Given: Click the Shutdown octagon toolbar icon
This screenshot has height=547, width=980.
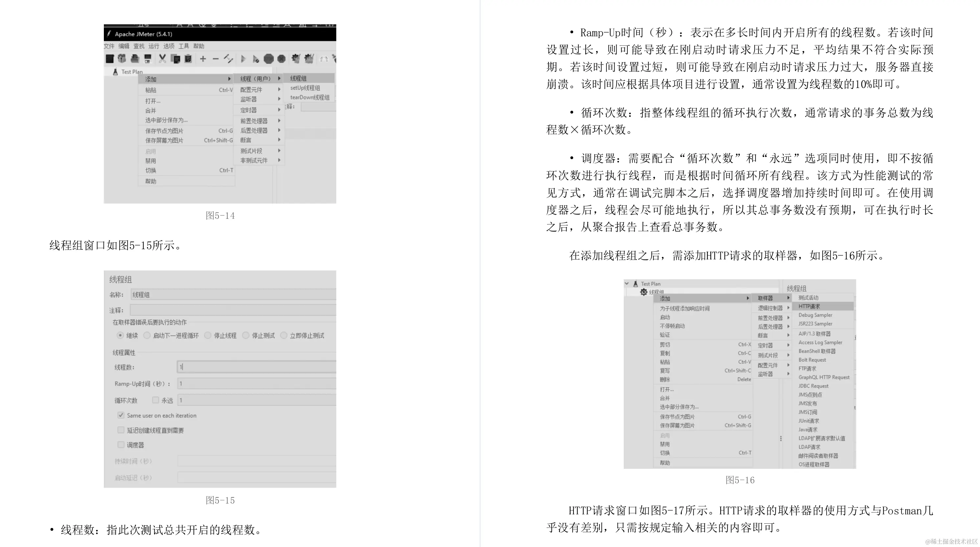Looking at the screenshot, I should (283, 59).
